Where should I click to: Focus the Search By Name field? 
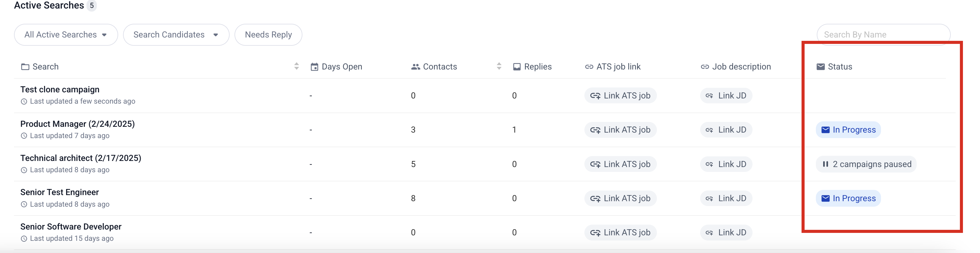(x=883, y=35)
